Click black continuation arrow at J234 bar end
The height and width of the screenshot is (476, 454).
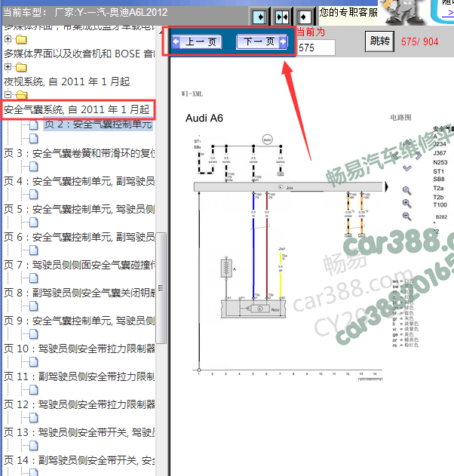click(387, 186)
